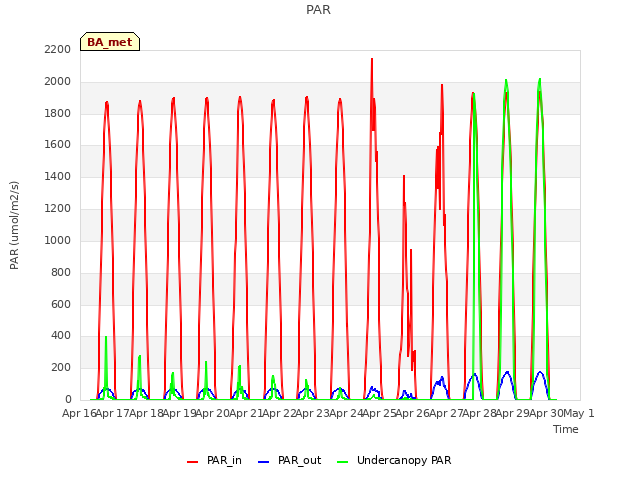The image size is (640, 480).
Task: Toggle the Undercanopy PAR legend entry
Action: [x=394, y=460]
